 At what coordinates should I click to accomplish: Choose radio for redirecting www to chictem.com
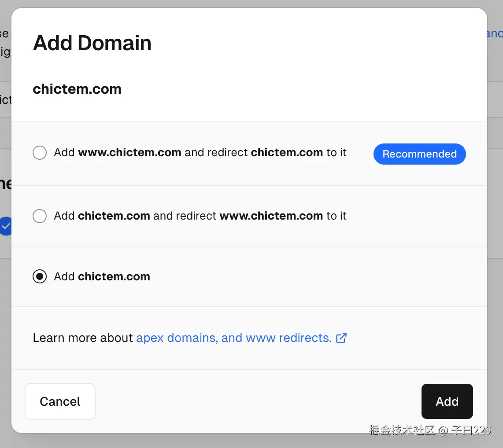point(40,216)
